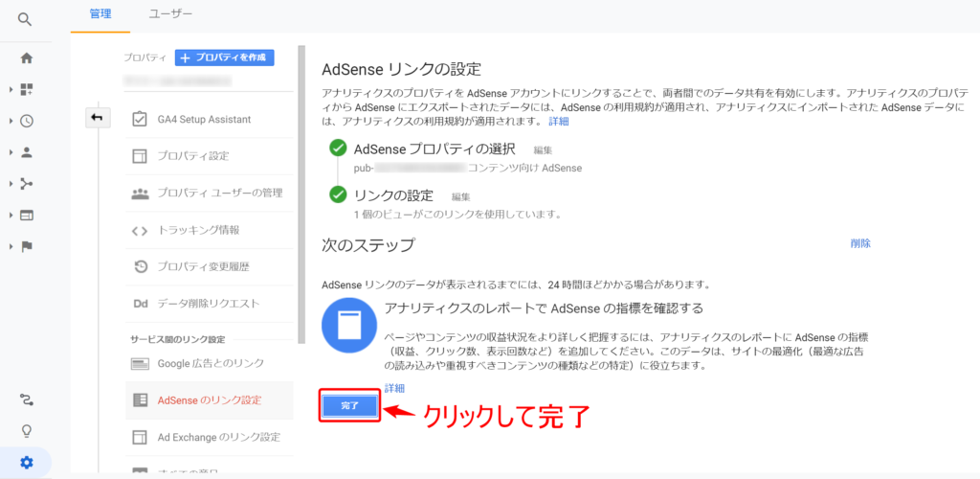Click the blue report document circle icon
Image resolution: width=980 pixels, height=479 pixels.
click(349, 327)
